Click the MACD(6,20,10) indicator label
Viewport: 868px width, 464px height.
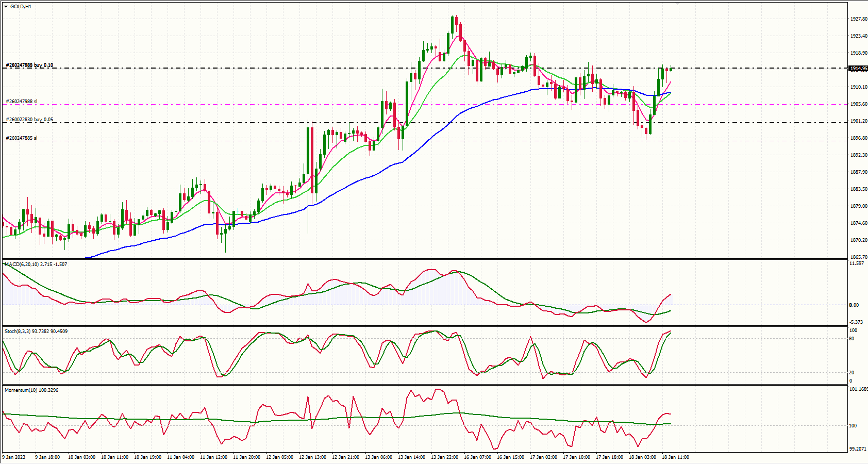(36, 264)
